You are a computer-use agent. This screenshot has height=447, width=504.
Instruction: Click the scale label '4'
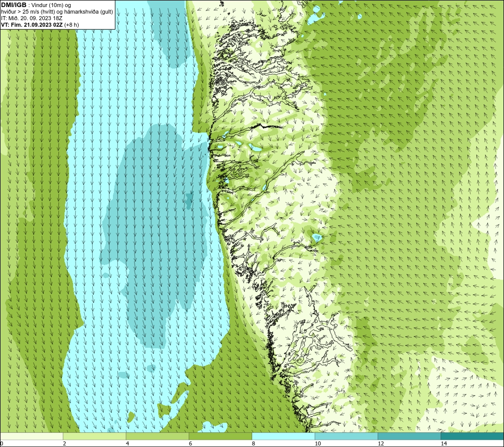tap(128, 444)
